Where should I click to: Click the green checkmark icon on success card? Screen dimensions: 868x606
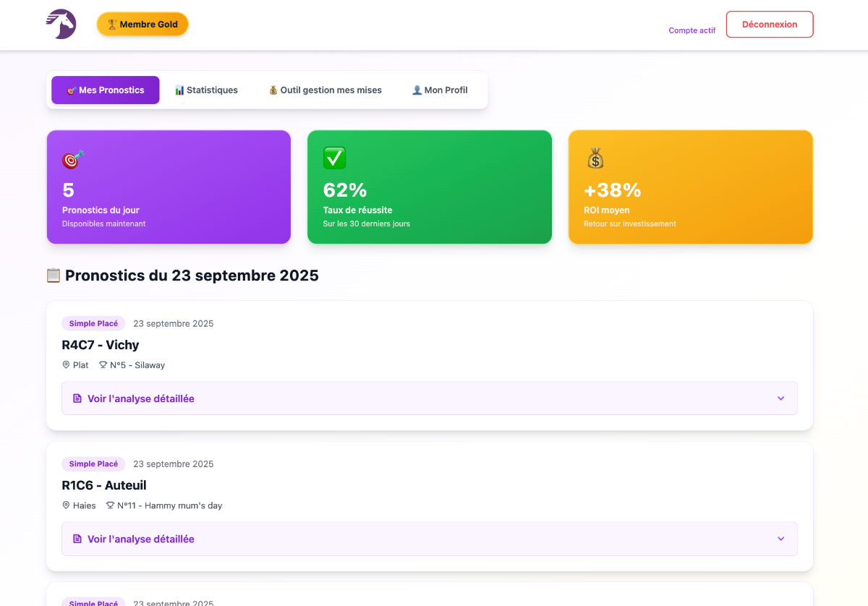pyautogui.click(x=333, y=157)
